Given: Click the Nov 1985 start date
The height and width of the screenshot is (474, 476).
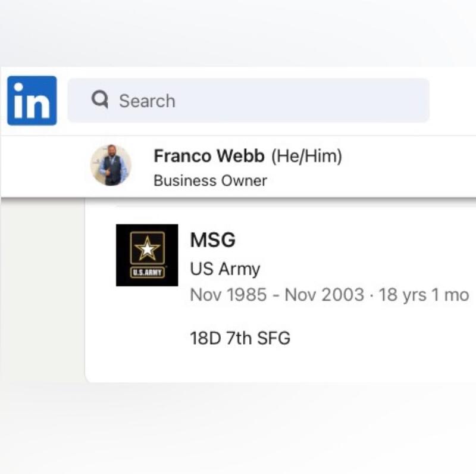Looking at the screenshot, I should tap(228, 294).
